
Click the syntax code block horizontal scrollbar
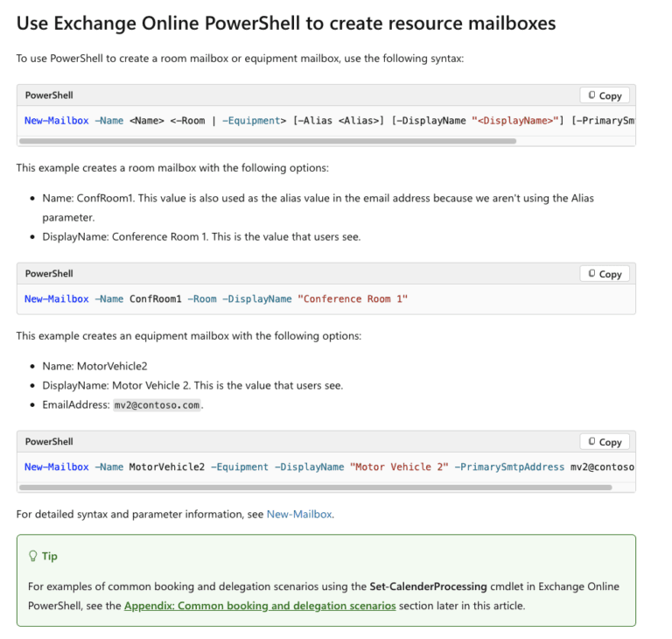(x=268, y=141)
